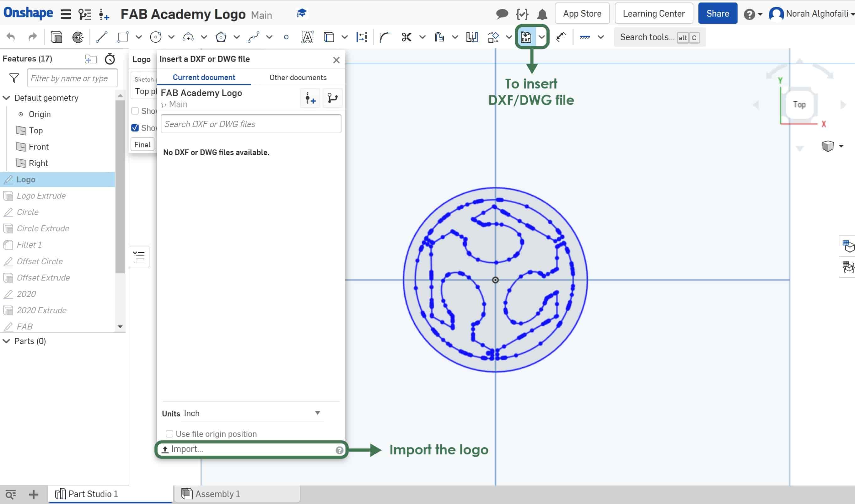855x504 pixels.
Task: Switch to Current document tab
Action: click(x=204, y=77)
